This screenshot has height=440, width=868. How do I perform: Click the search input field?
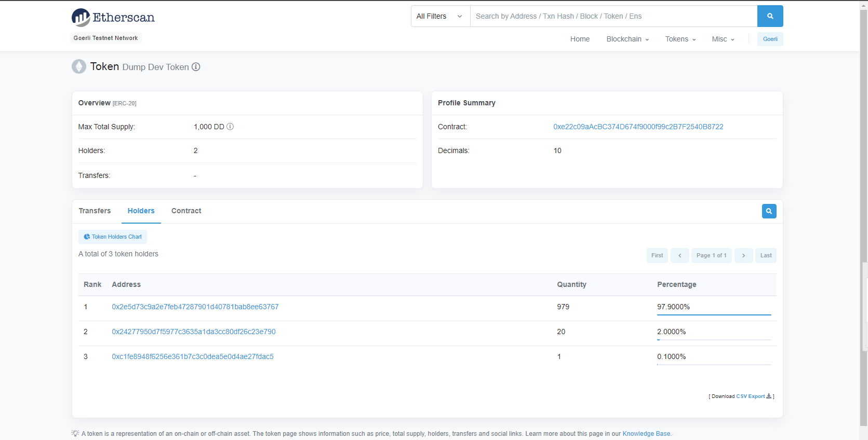(x=613, y=16)
